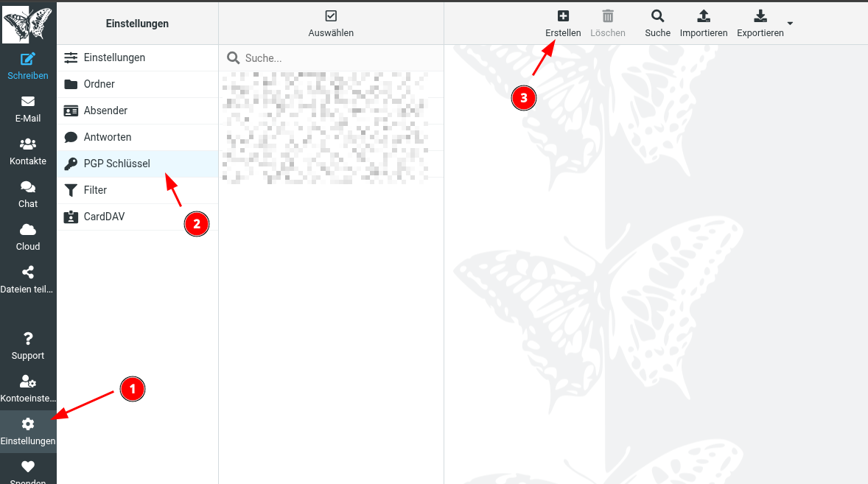
Task: Open the Chat section
Action: tap(28, 194)
